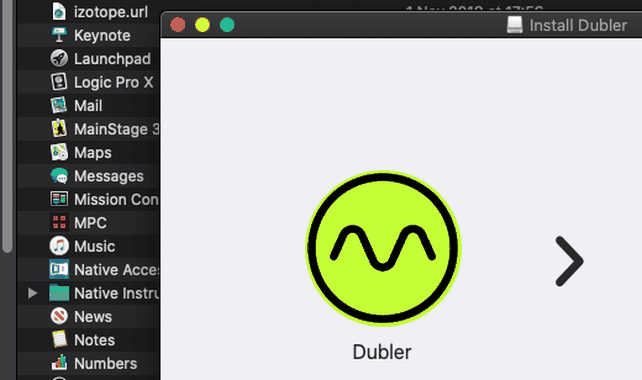Select the MainStage 3 icon
Image resolution: width=642 pixels, height=380 pixels.
59,129
